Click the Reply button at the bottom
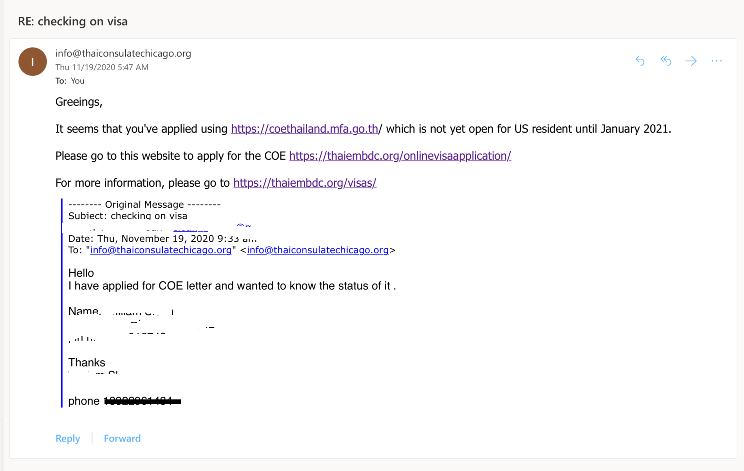The height and width of the screenshot is (471, 744). 68,438
